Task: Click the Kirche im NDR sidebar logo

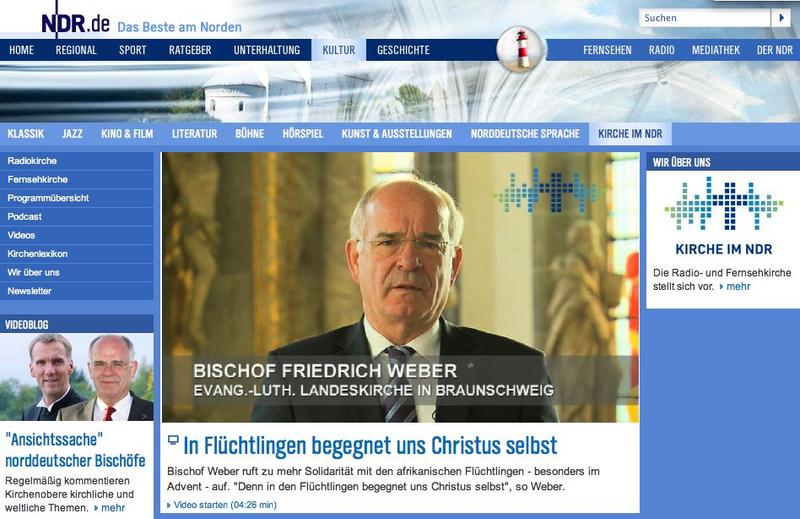Action: (722, 213)
